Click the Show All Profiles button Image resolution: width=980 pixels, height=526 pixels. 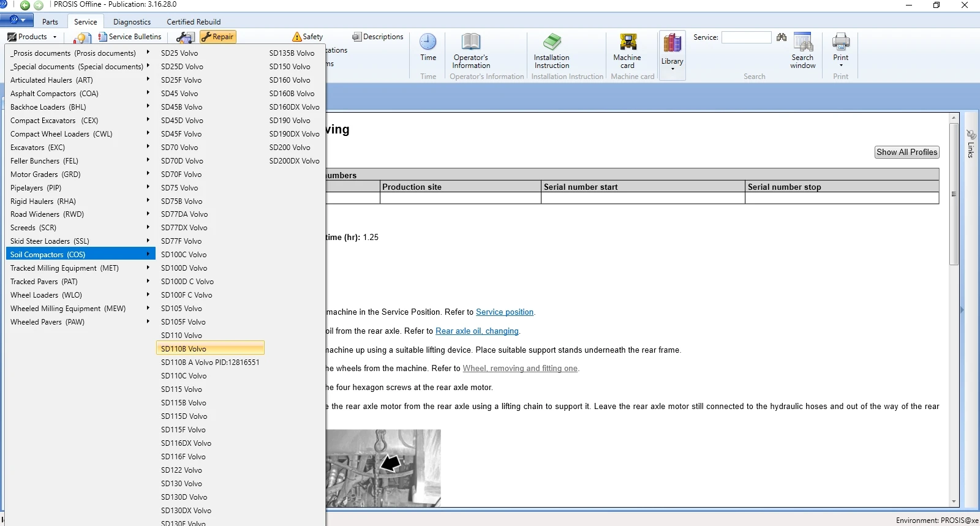click(x=907, y=152)
